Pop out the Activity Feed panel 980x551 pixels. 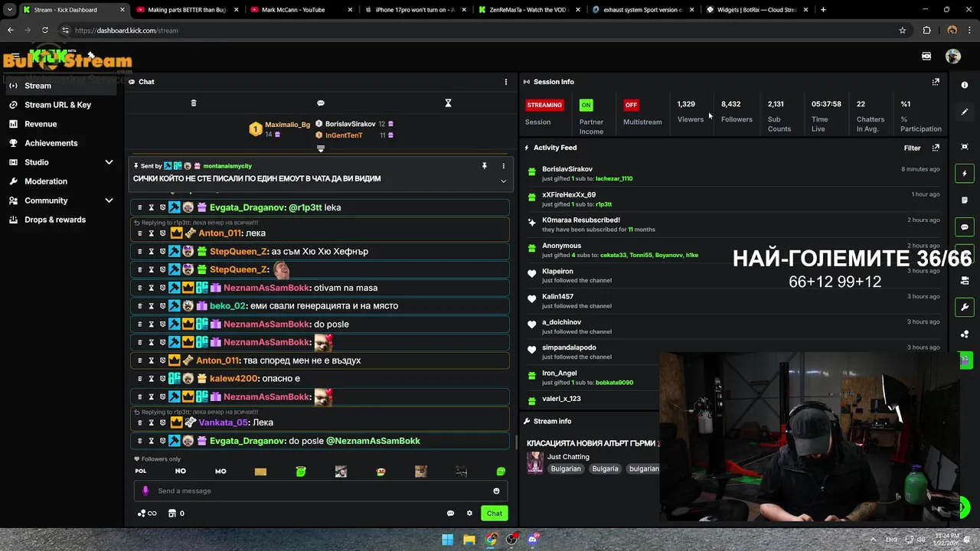pos(936,148)
